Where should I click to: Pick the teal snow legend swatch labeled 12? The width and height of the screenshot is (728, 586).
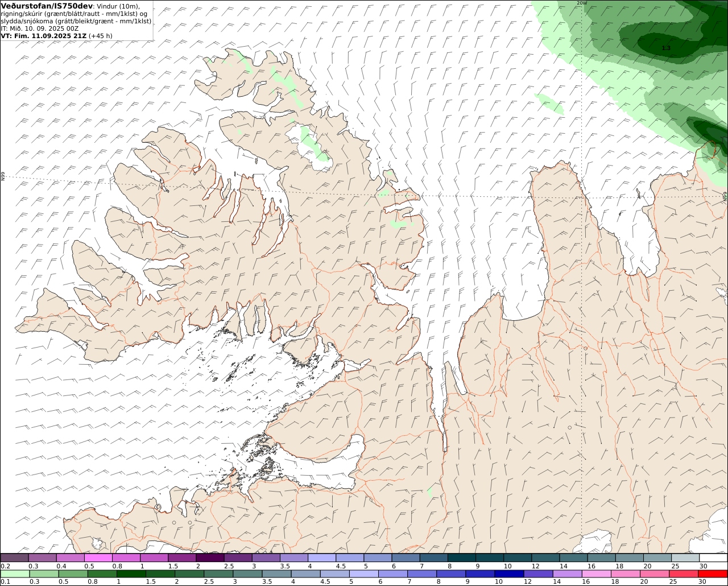546,558
